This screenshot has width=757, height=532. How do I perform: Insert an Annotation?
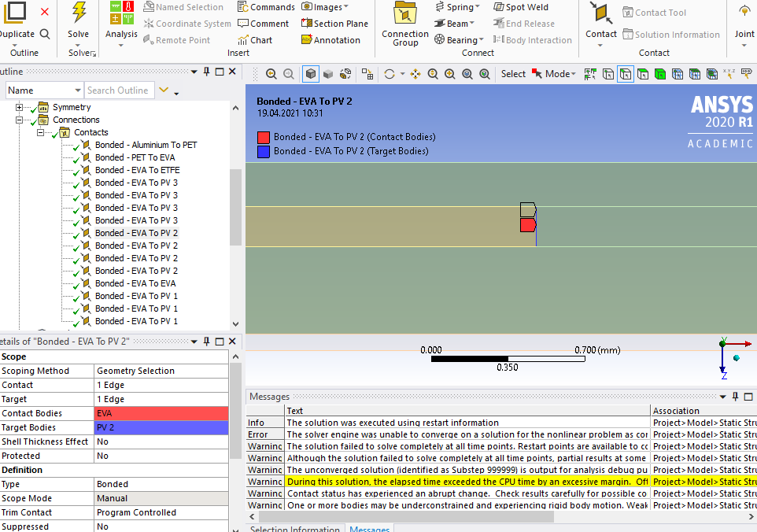pos(330,40)
